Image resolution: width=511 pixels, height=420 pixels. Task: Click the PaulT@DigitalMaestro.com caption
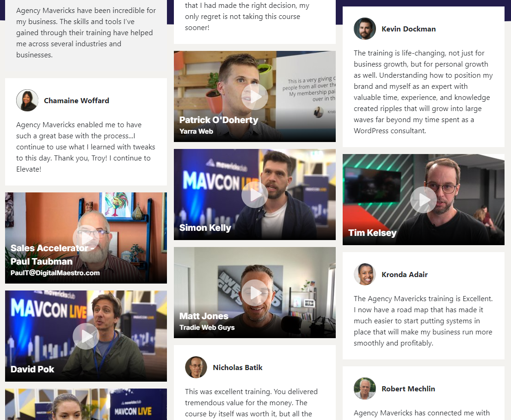click(55, 273)
